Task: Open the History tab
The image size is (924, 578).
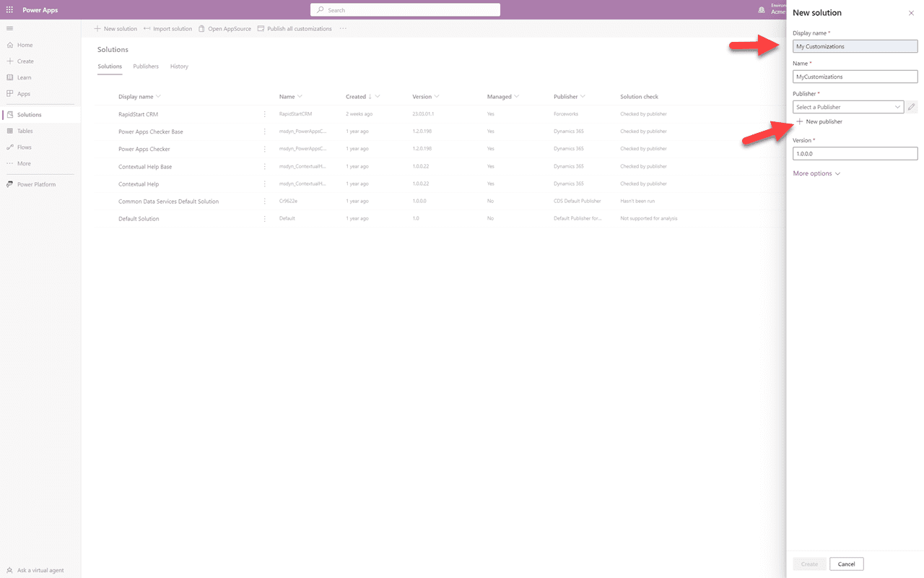Action: pyautogui.click(x=179, y=66)
